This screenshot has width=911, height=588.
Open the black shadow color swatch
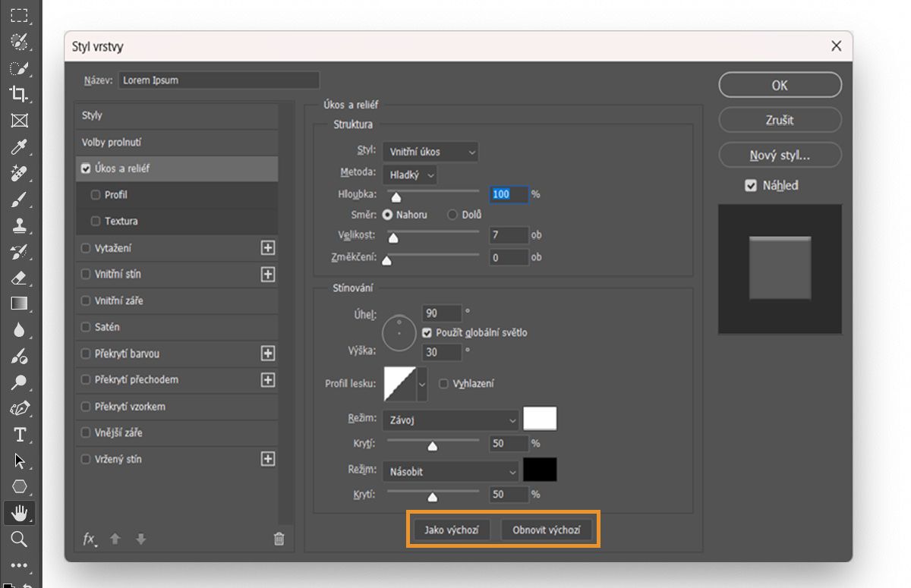pyautogui.click(x=541, y=469)
